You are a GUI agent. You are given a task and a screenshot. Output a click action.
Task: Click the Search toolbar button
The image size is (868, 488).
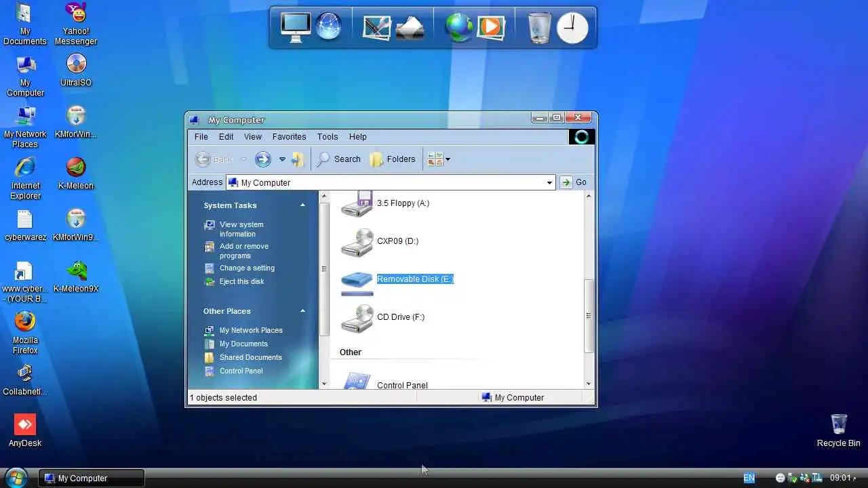[x=338, y=159]
